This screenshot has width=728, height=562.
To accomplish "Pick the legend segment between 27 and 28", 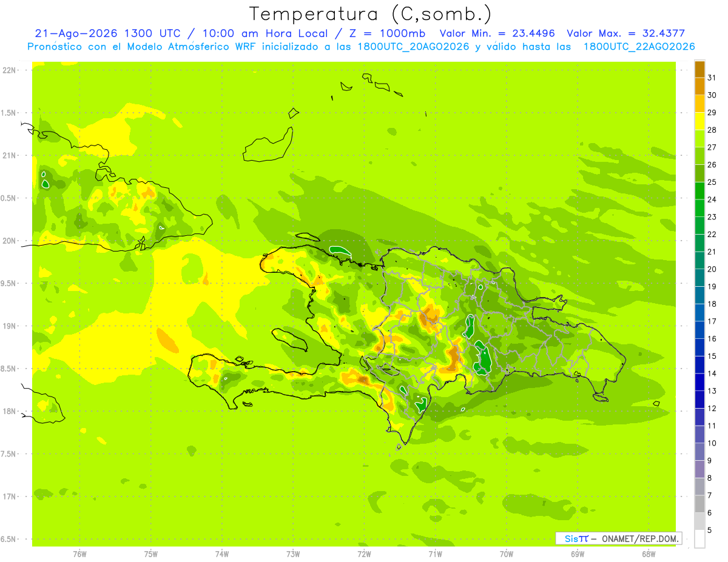I will [x=699, y=139].
